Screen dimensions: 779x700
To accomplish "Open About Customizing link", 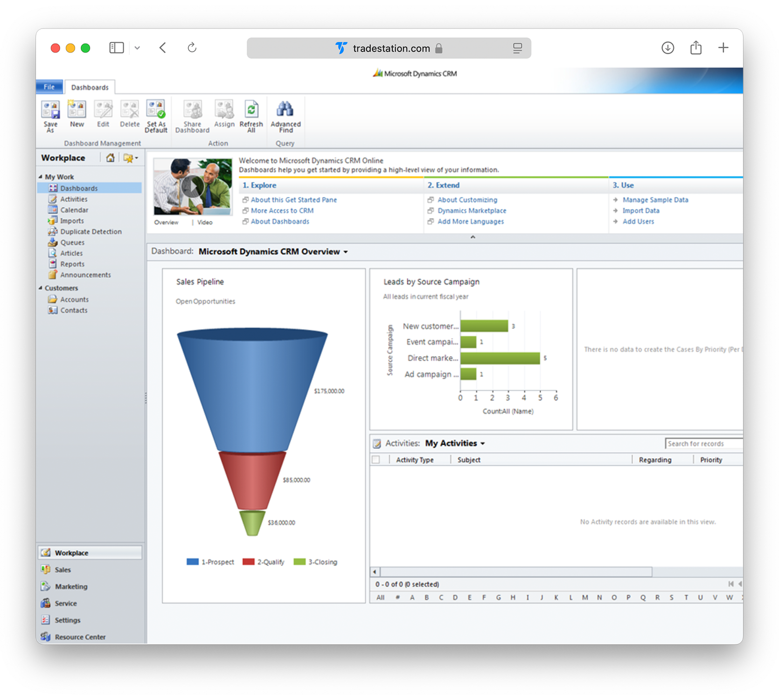I will (x=467, y=199).
